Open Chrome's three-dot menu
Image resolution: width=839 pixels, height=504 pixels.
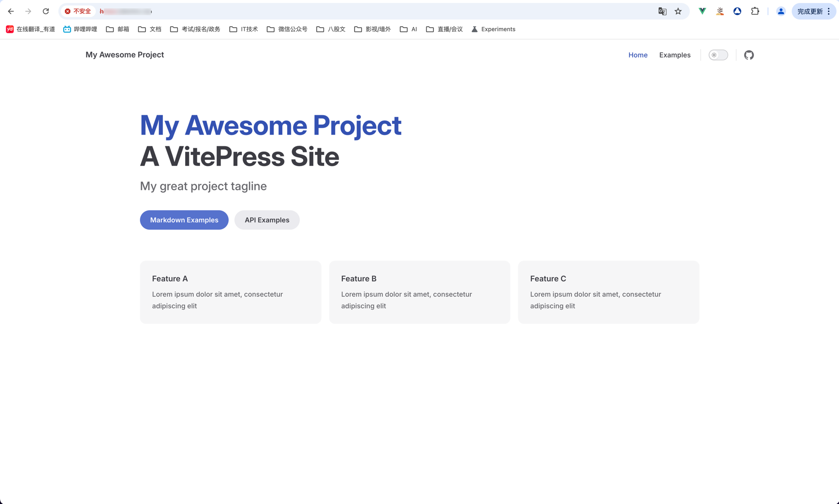(829, 11)
